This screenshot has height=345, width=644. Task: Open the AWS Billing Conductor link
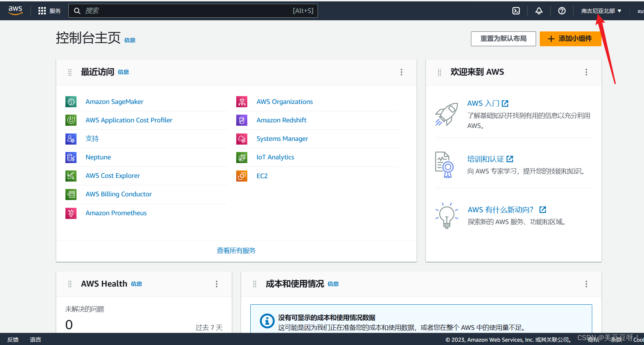[x=119, y=194]
